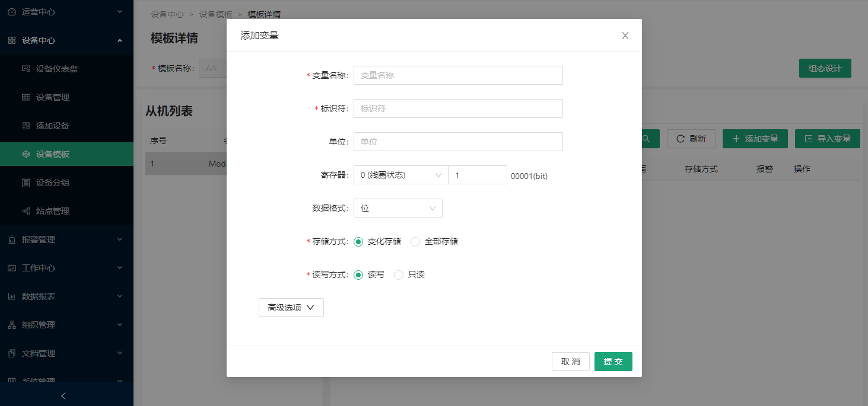This screenshot has height=406, width=868.
Task: Click the 提交 submit button
Action: [613, 362]
